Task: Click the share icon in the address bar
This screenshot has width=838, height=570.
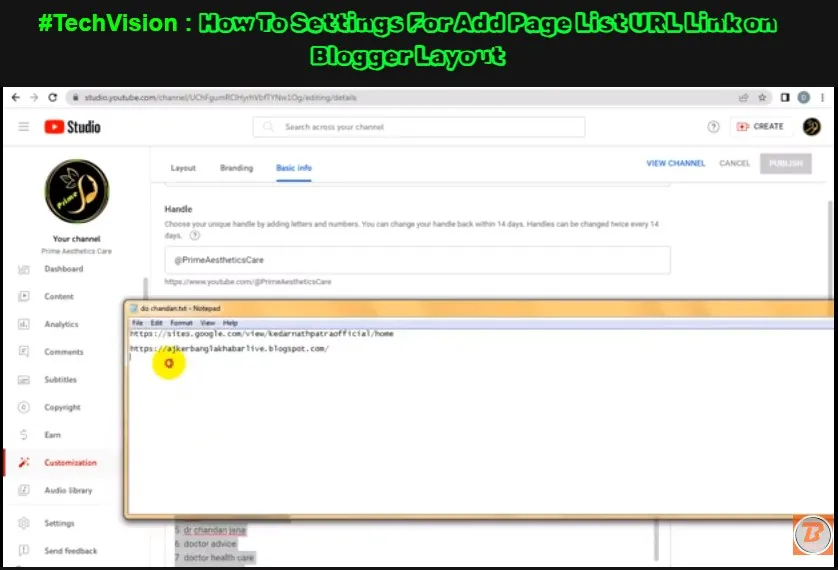Action: [743, 97]
